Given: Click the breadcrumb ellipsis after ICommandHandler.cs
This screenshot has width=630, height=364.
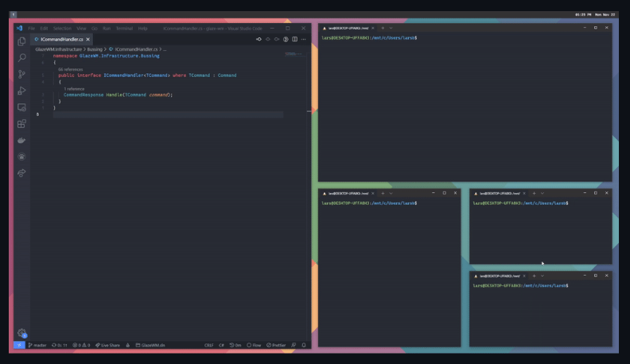Looking at the screenshot, I should coord(165,49).
